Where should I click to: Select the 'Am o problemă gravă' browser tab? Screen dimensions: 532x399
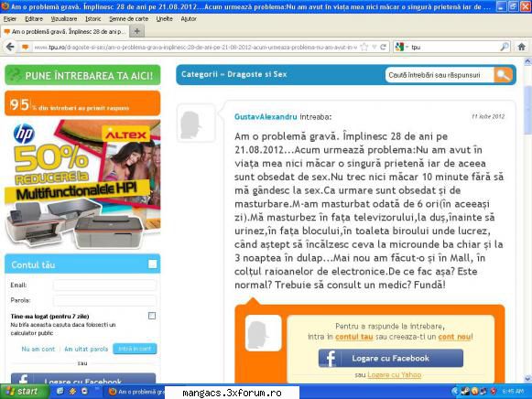click(64, 31)
